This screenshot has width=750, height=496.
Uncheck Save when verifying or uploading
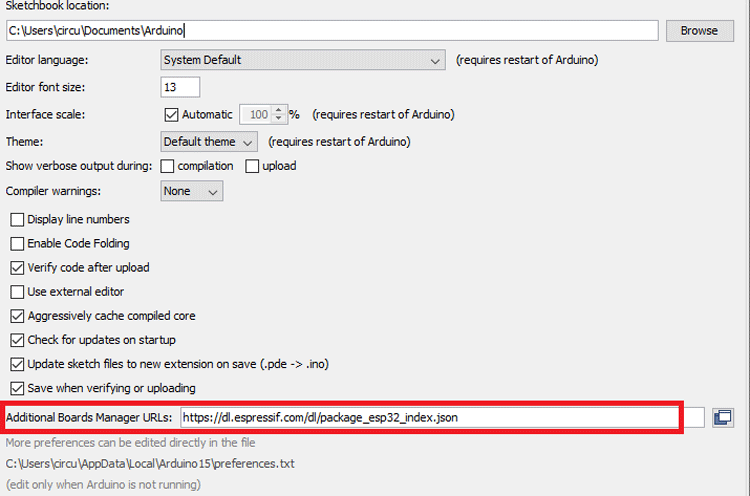point(17,388)
